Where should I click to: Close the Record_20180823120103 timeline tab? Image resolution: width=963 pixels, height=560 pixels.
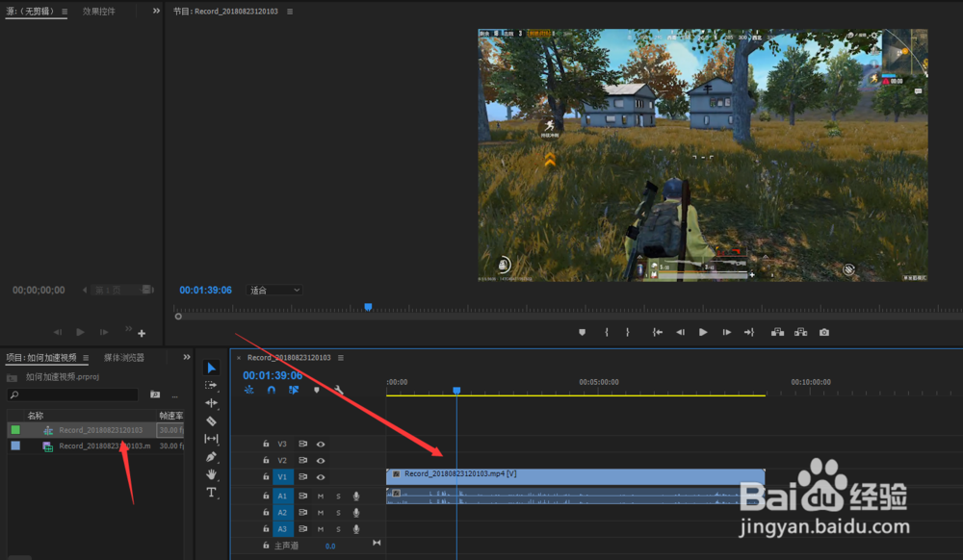click(x=239, y=358)
